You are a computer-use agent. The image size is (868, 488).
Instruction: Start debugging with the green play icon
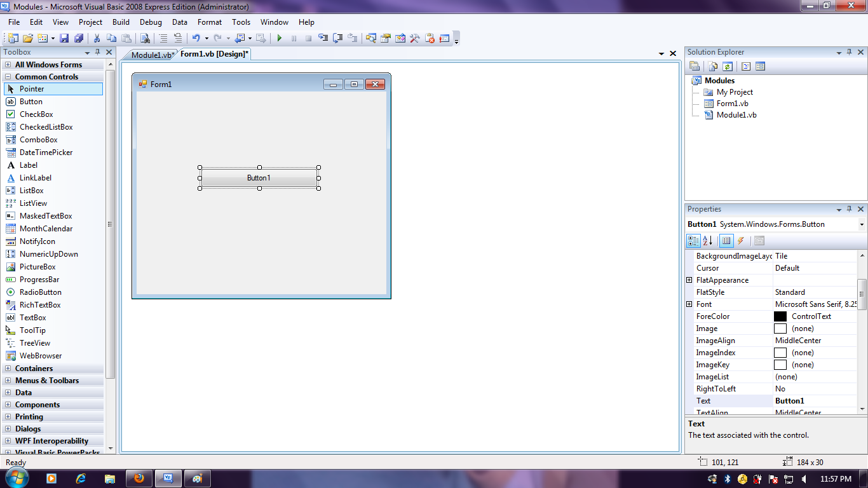(279, 38)
